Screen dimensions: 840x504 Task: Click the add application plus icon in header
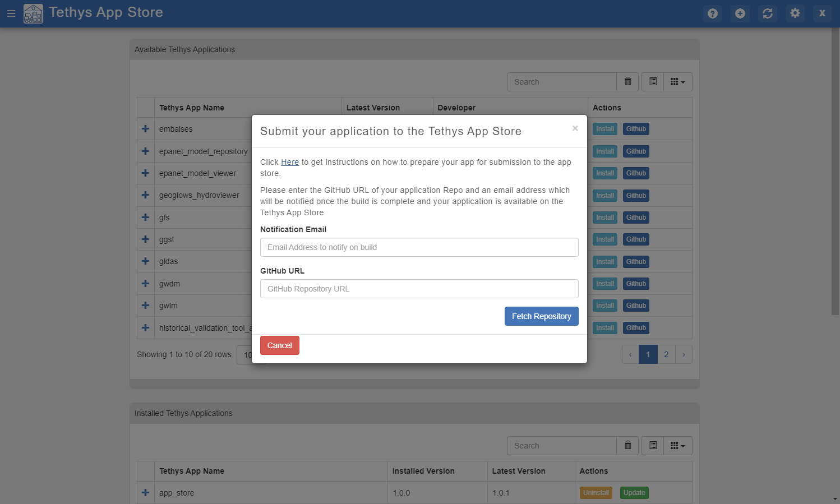point(740,13)
